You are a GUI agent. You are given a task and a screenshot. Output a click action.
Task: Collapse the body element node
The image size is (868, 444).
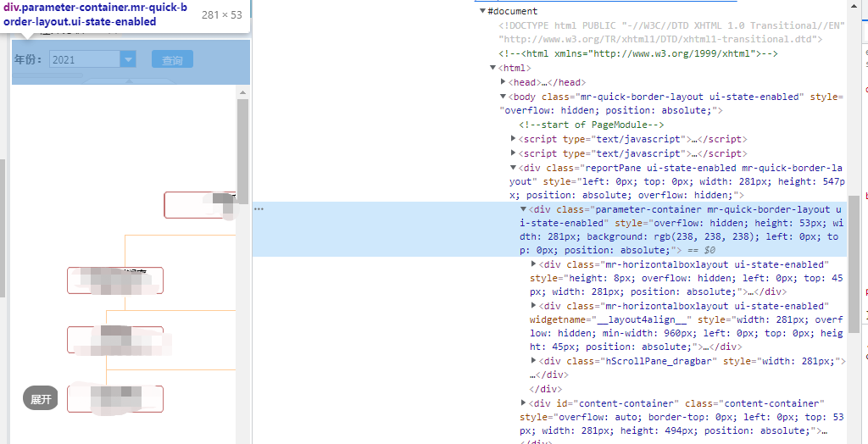coord(504,97)
